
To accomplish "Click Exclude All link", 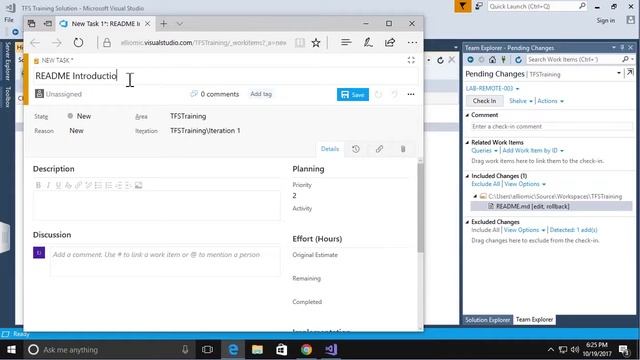I will click(x=485, y=184).
